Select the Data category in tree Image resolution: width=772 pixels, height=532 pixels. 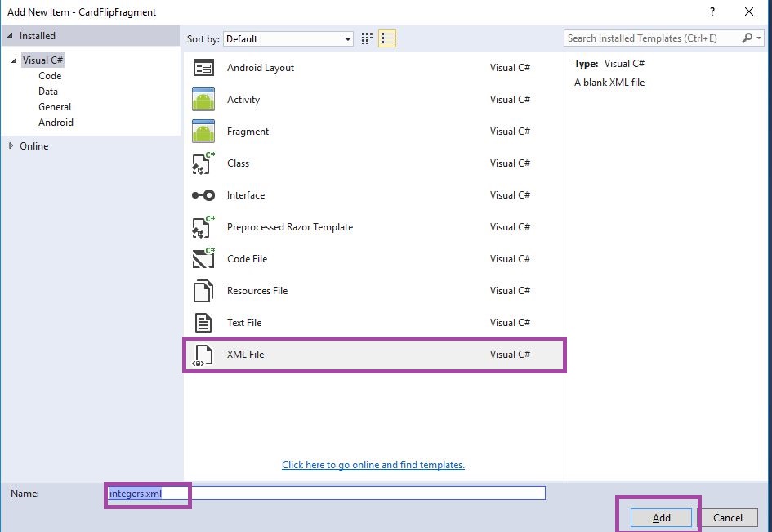coord(48,92)
